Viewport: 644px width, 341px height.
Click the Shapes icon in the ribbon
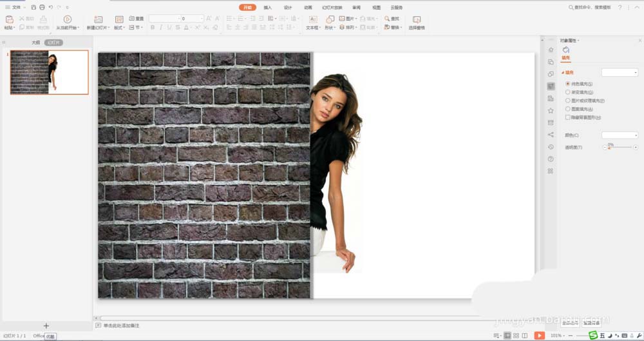(330, 19)
